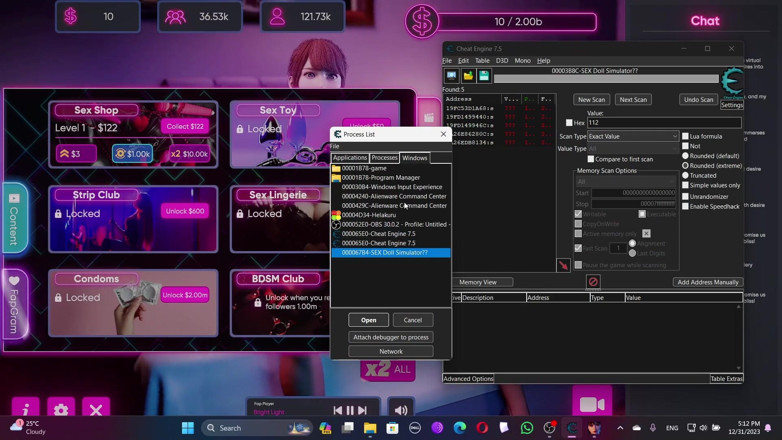Enable Lua formula checkbox

click(x=685, y=136)
